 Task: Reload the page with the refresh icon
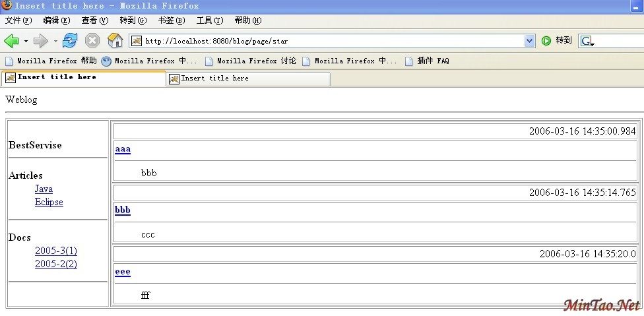70,41
